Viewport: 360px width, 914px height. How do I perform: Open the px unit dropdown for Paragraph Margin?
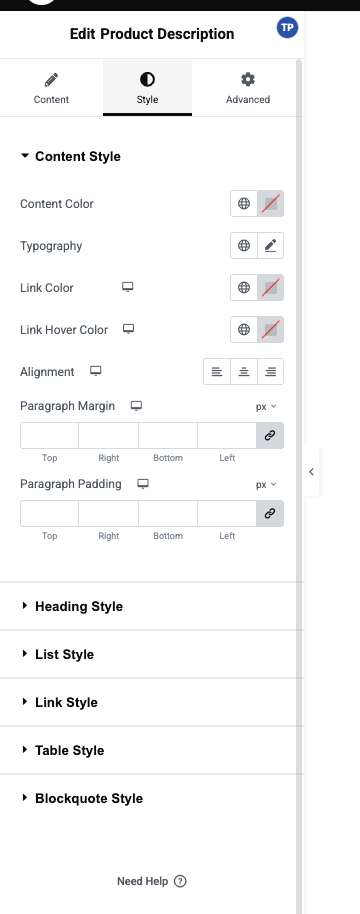tap(266, 407)
